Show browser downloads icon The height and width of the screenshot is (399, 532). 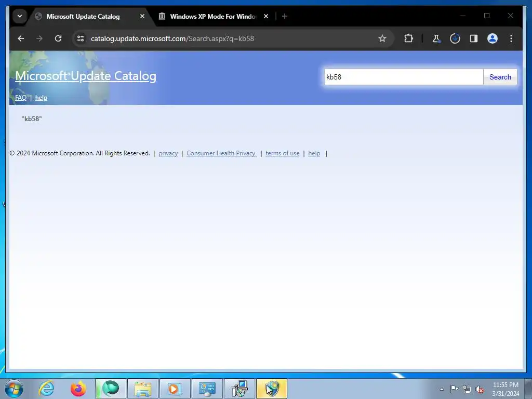[x=455, y=38]
